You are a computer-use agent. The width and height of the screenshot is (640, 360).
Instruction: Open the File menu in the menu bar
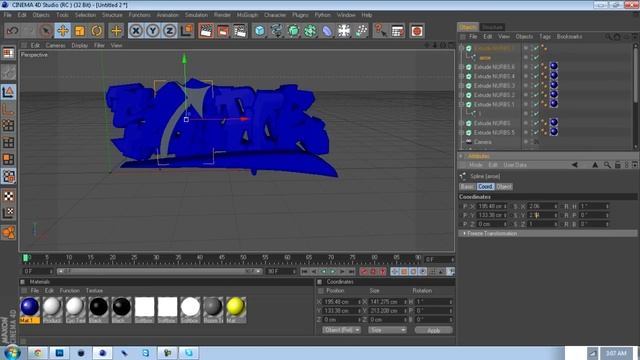pos(7,15)
